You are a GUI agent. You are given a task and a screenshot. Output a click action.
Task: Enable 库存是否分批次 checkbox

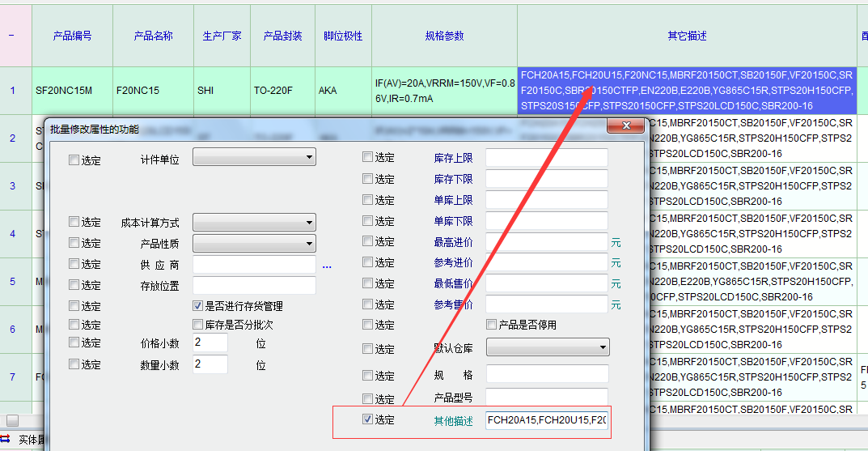197,325
